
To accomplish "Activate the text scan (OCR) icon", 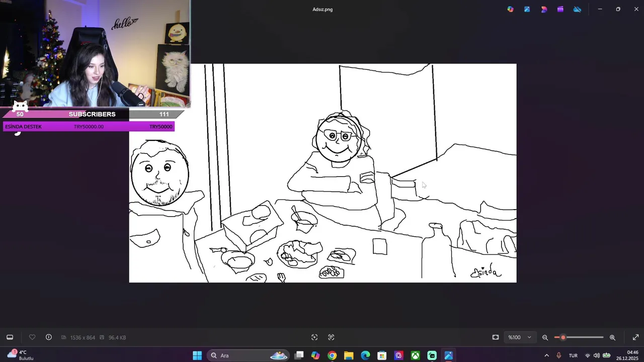I will [331, 337].
